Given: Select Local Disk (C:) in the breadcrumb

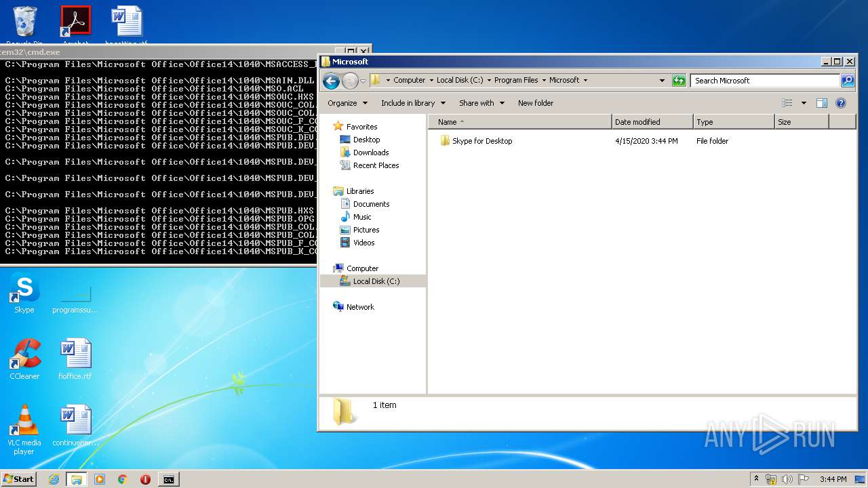Looking at the screenshot, I should 460,80.
